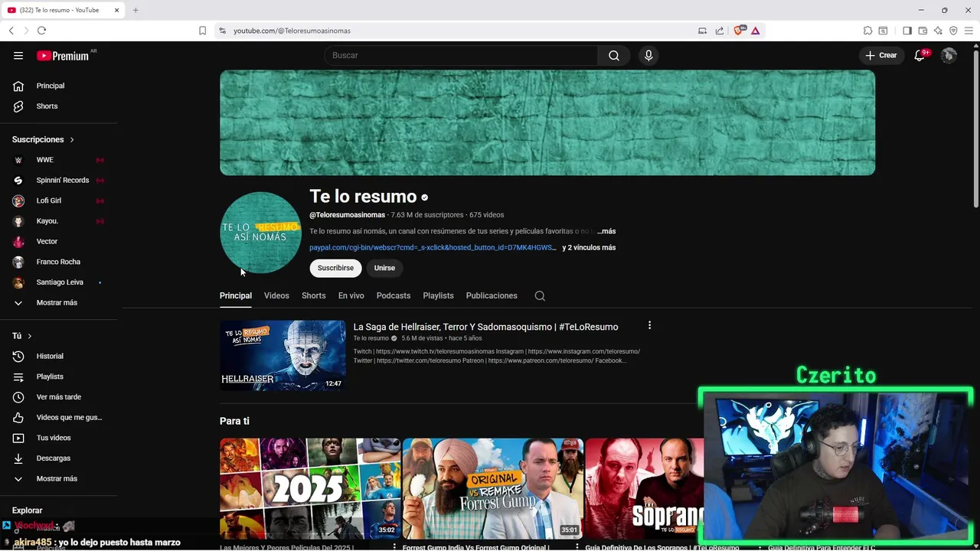Image resolution: width=980 pixels, height=551 pixels.
Task: Open notifications bell
Action: (x=921, y=55)
